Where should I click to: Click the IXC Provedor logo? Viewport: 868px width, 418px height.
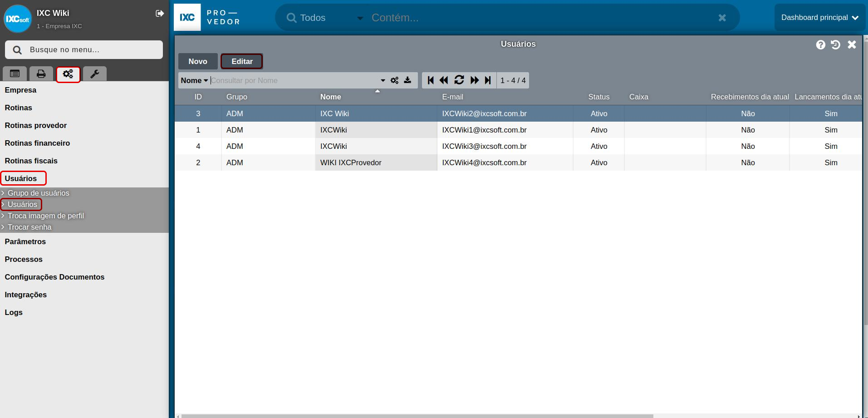click(x=207, y=17)
